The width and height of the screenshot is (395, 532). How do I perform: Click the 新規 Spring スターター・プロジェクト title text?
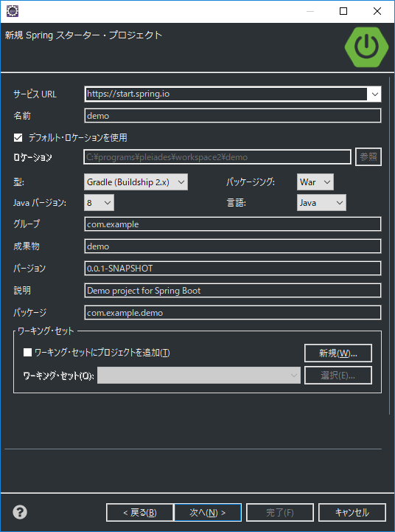83,35
